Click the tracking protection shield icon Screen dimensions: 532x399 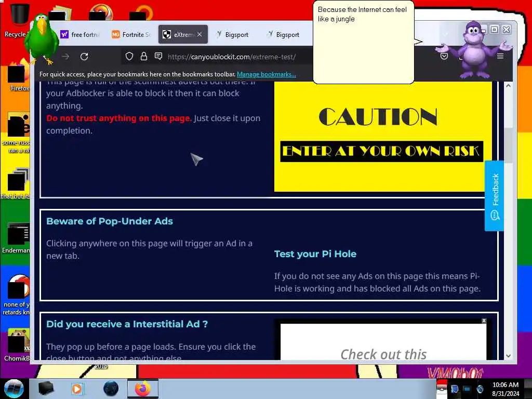point(129,56)
